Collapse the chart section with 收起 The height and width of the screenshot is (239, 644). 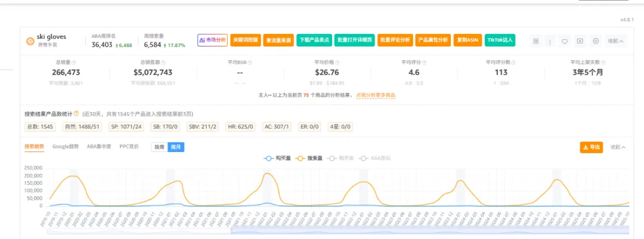tap(618, 147)
